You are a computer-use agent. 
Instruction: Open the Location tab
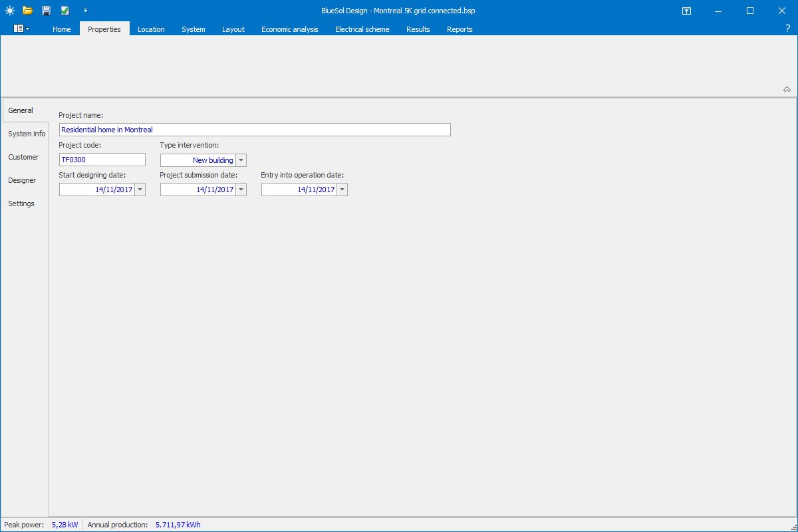151,29
